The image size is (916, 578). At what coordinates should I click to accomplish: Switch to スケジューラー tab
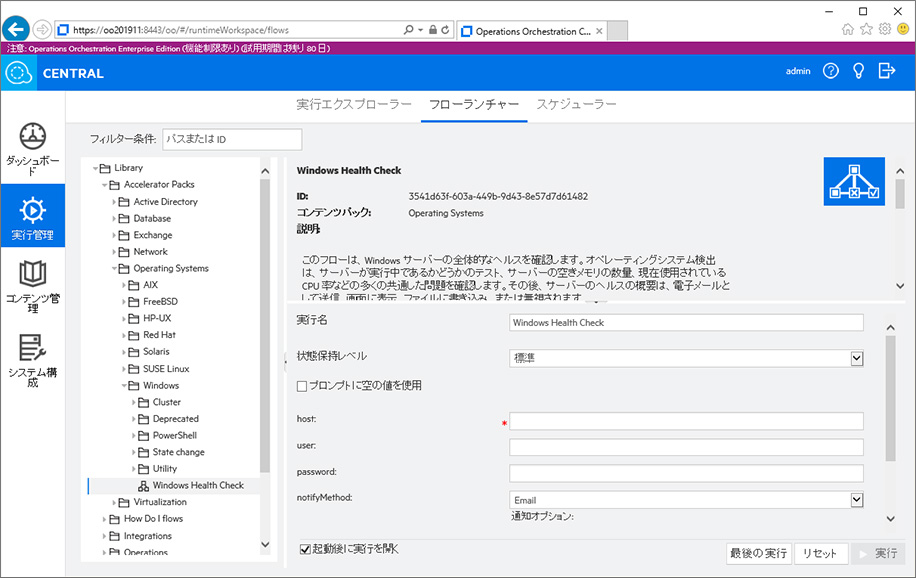576,104
